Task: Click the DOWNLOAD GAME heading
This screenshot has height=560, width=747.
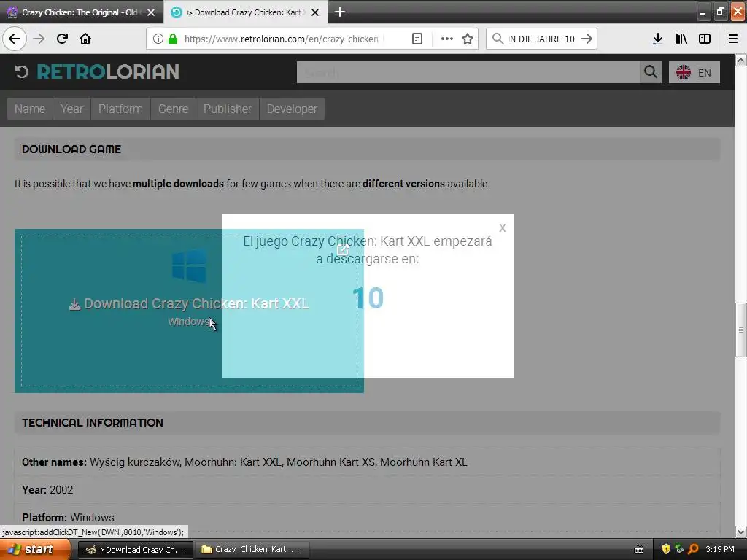Action: [71, 149]
